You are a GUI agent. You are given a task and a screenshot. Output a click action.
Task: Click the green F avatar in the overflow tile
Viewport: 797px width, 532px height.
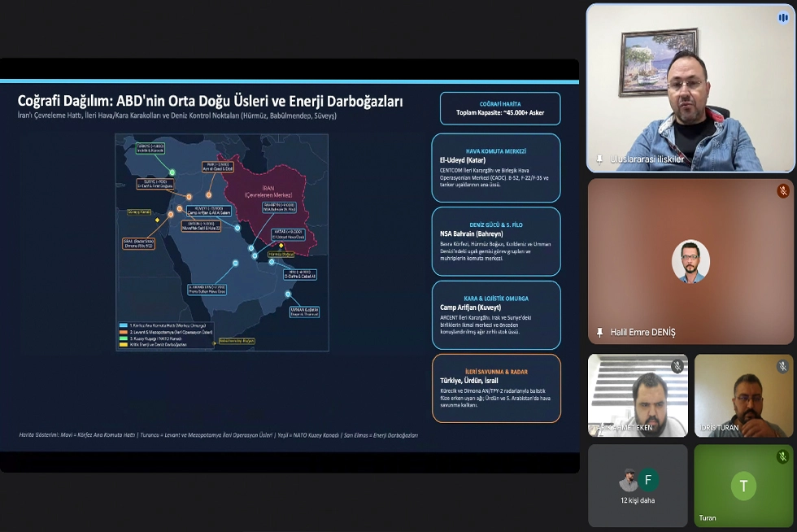click(647, 480)
